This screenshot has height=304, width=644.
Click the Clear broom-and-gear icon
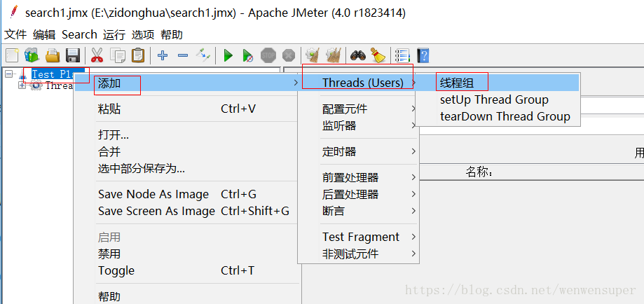pos(313,55)
